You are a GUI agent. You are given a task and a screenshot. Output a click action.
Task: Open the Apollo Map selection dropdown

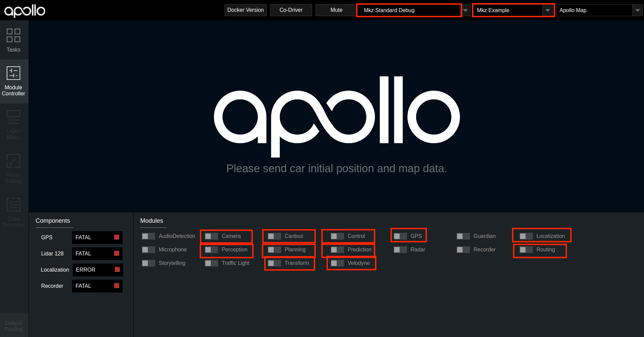(599, 10)
